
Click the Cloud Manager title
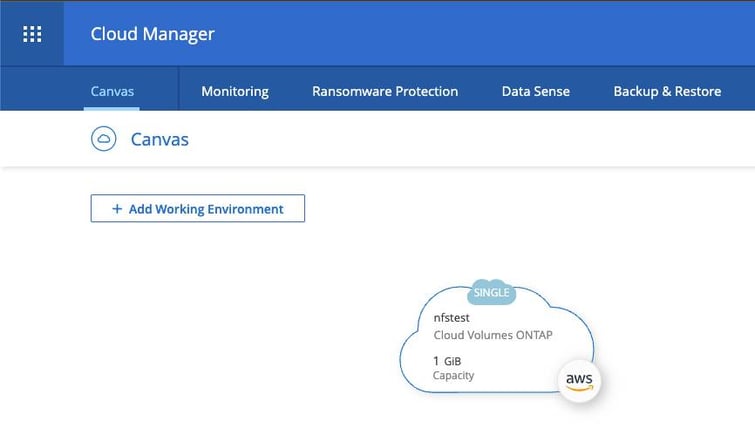coord(152,34)
